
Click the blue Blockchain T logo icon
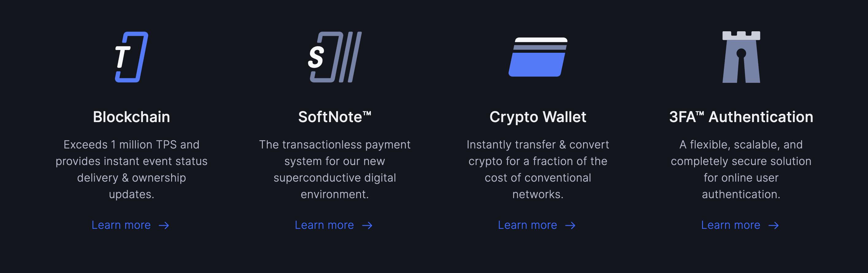pyautogui.click(x=131, y=57)
